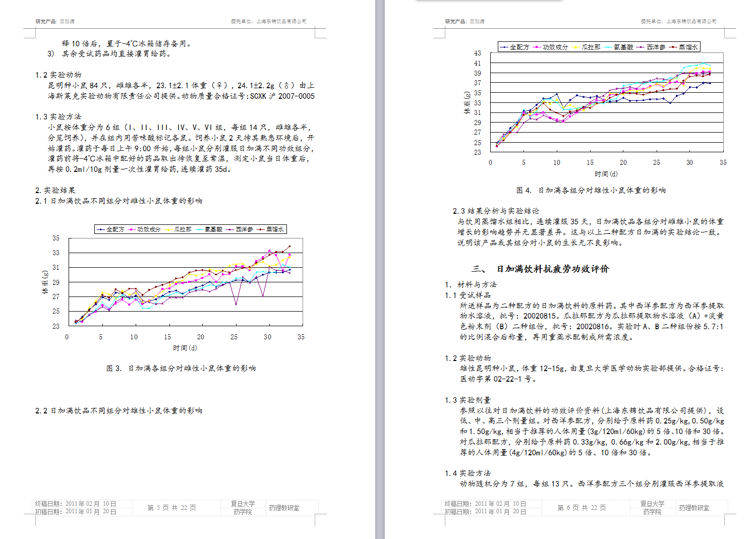Click the Figure 4 male mice weight chart

coord(594,109)
